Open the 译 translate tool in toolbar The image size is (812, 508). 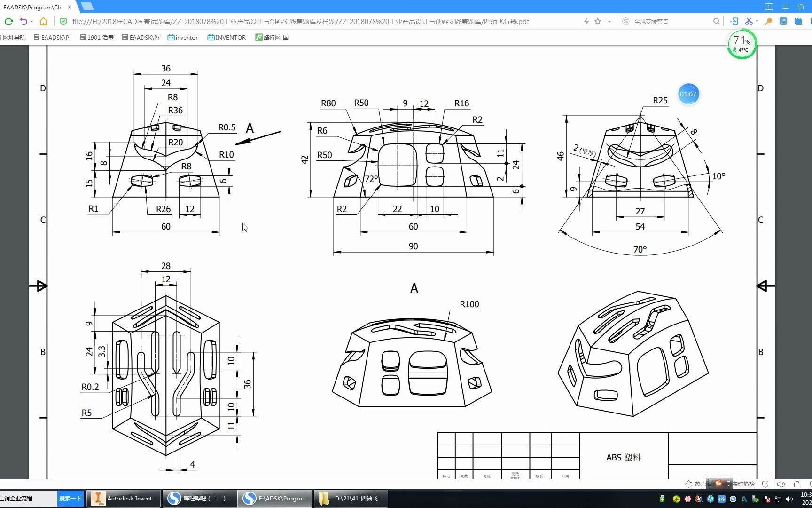[782, 21]
